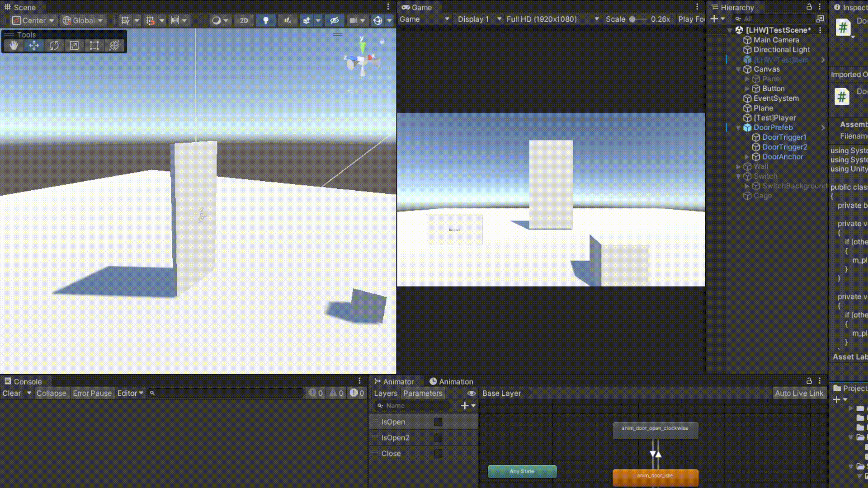Viewport: 868px width, 488px height.
Task: Open the Center pivot dropdown
Action: click(x=34, y=20)
